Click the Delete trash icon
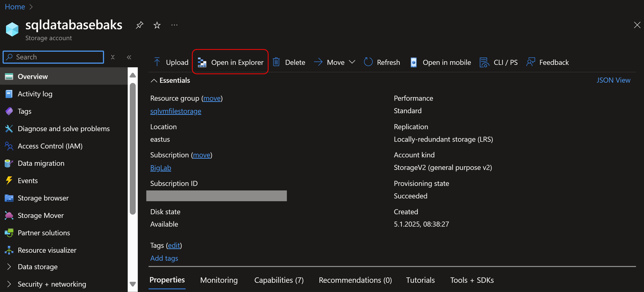The image size is (644, 292). click(276, 62)
